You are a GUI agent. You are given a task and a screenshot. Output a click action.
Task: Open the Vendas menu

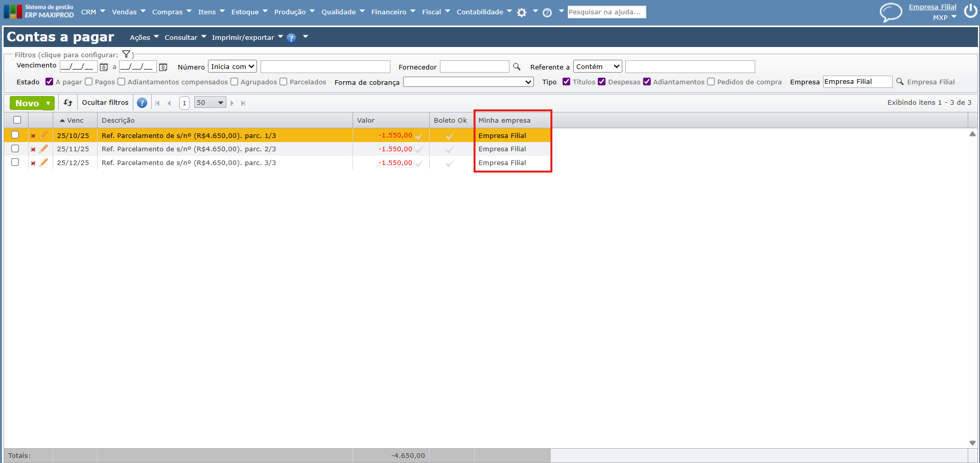129,12
